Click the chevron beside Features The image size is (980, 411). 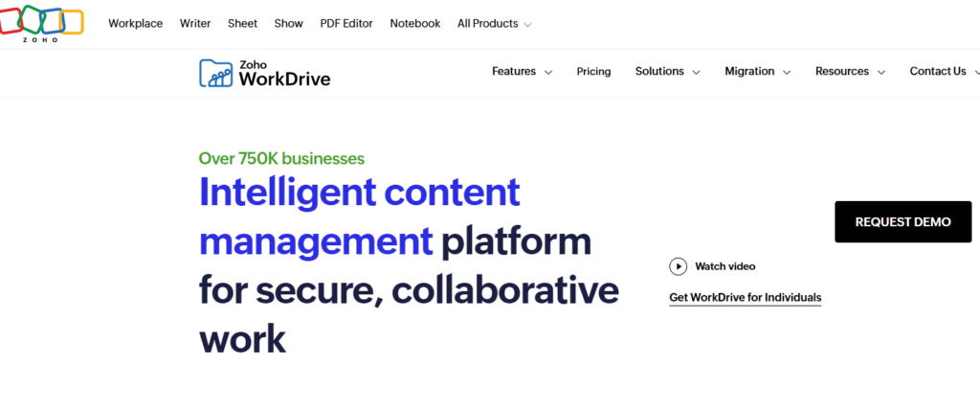click(x=548, y=73)
